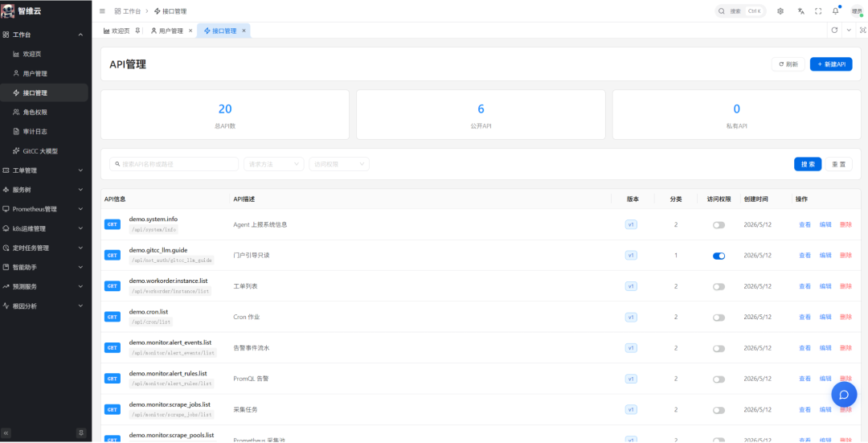Click the 刷新 button

coord(788,64)
